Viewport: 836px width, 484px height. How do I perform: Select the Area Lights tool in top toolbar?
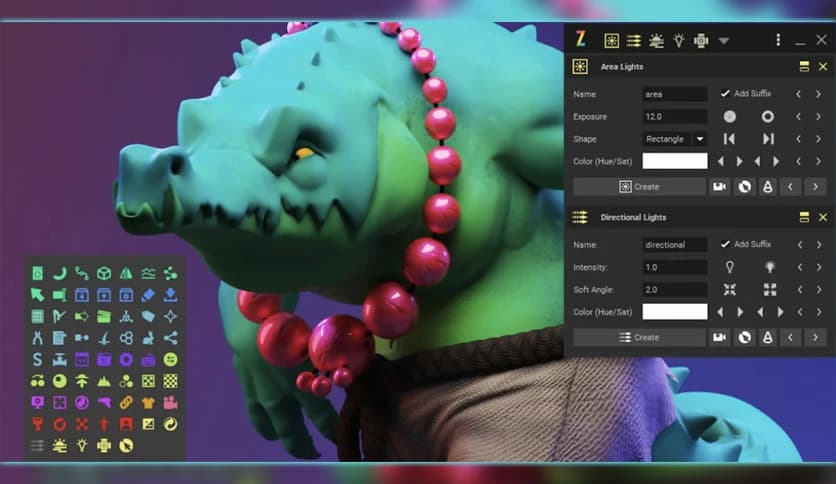[x=612, y=40]
